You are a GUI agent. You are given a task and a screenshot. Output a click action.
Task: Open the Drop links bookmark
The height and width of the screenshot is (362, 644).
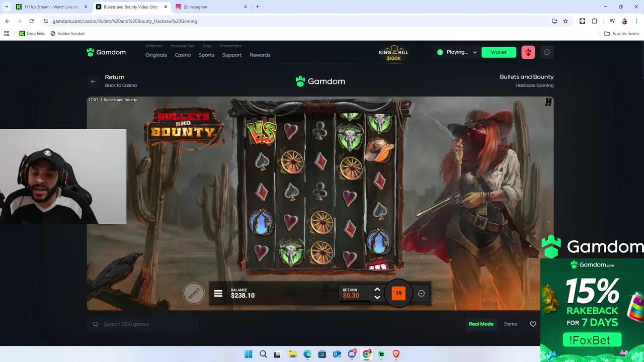(x=32, y=34)
